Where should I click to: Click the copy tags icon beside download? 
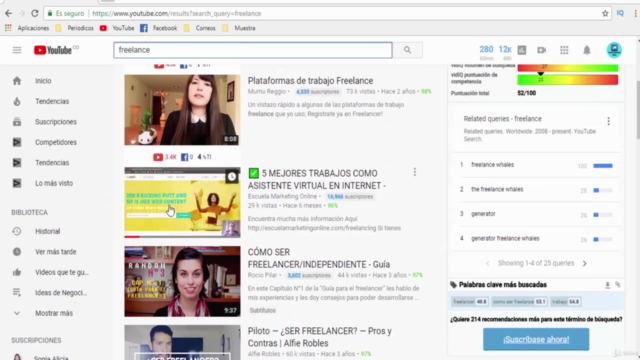point(618,285)
